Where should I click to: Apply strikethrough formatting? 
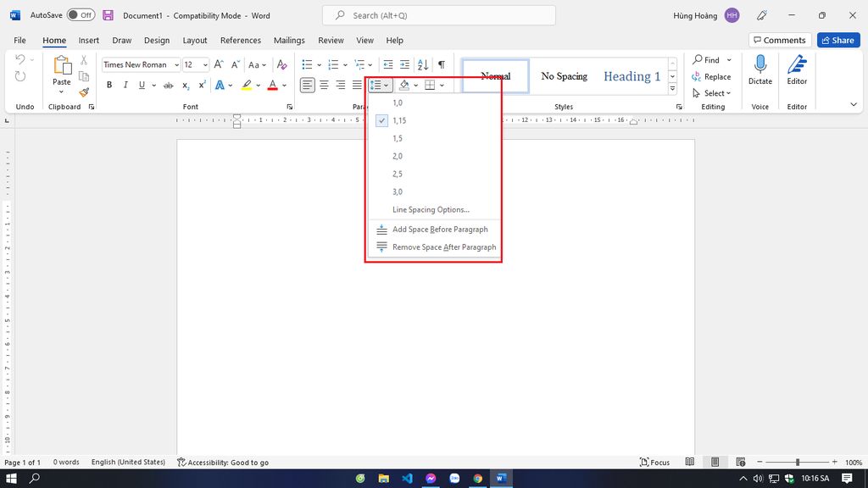[169, 86]
